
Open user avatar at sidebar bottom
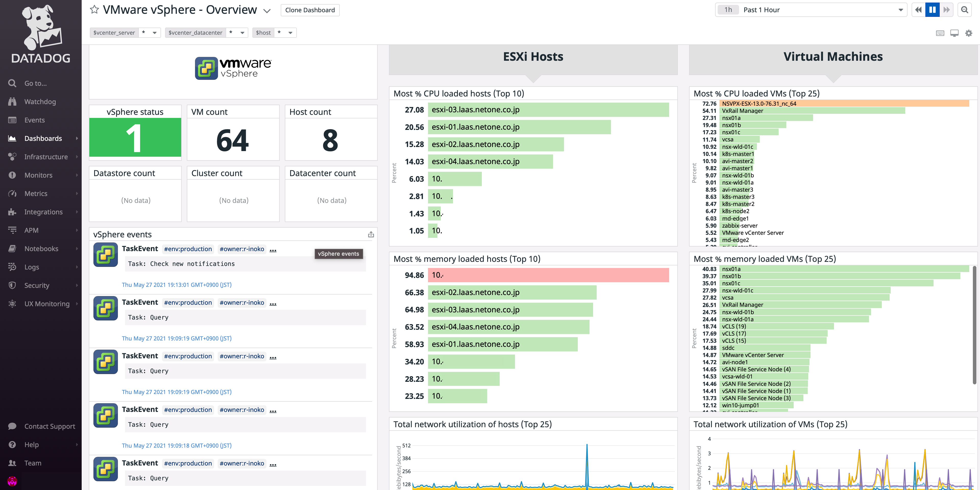(x=12, y=481)
